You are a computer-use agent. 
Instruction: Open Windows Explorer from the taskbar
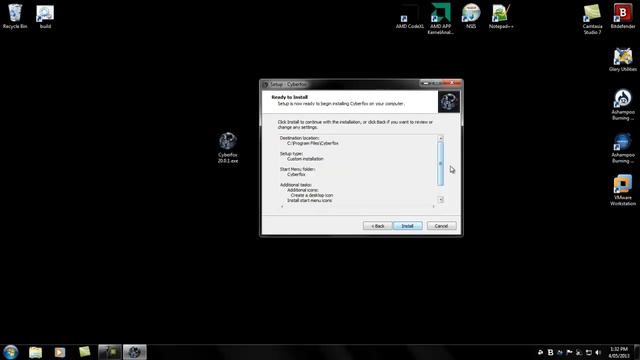(36, 352)
